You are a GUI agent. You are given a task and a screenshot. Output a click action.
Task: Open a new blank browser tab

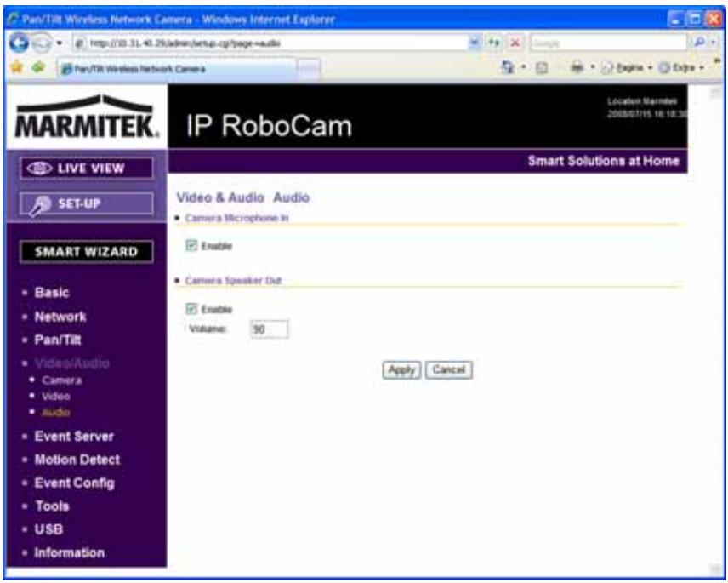click(x=308, y=69)
